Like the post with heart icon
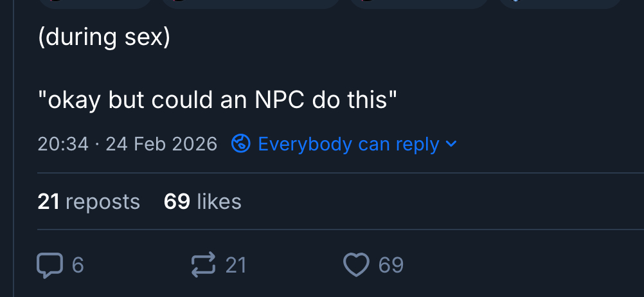 [x=357, y=265]
